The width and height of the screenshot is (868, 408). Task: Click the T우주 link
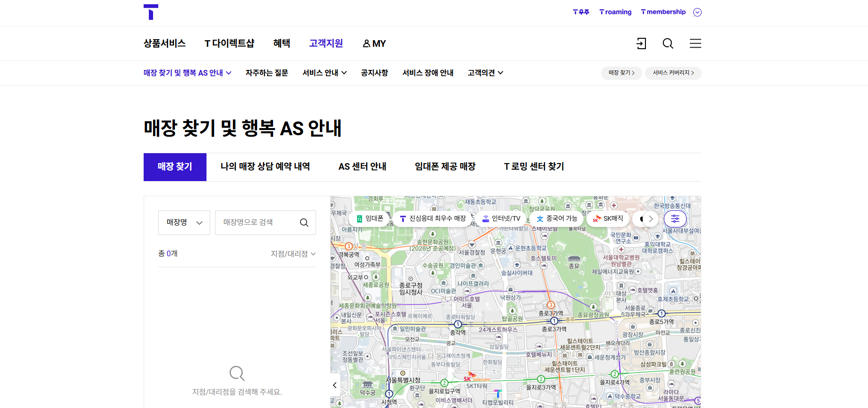[581, 12]
